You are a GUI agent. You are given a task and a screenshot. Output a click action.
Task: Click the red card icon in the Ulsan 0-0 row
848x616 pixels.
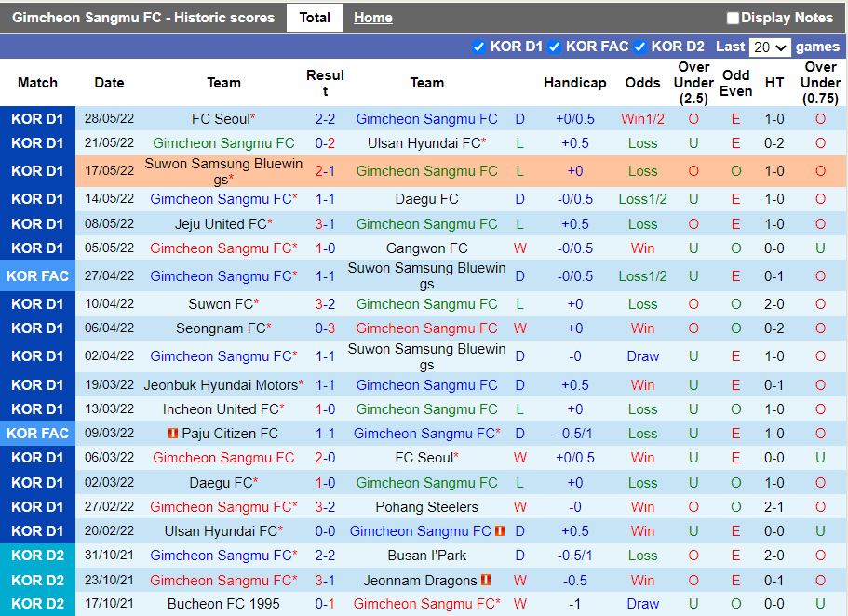click(500, 530)
